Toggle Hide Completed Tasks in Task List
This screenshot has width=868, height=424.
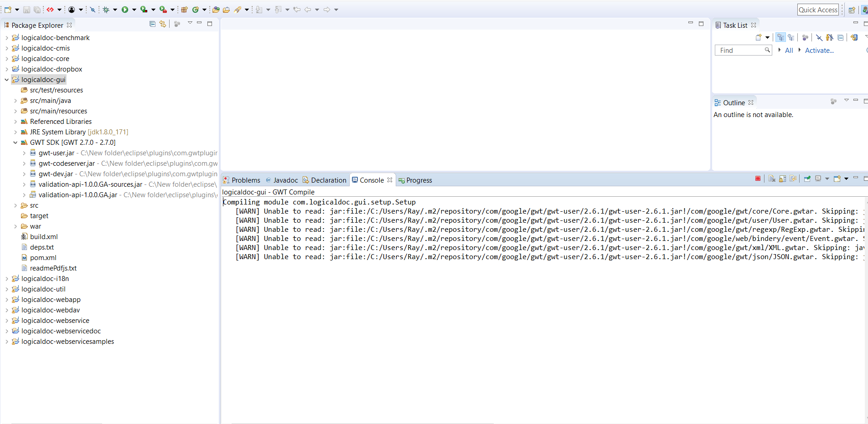click(819, 37)
